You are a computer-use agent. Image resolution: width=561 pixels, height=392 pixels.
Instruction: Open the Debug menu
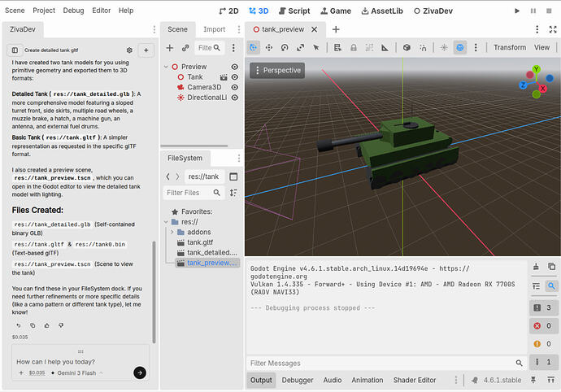(x=73, y=11)
